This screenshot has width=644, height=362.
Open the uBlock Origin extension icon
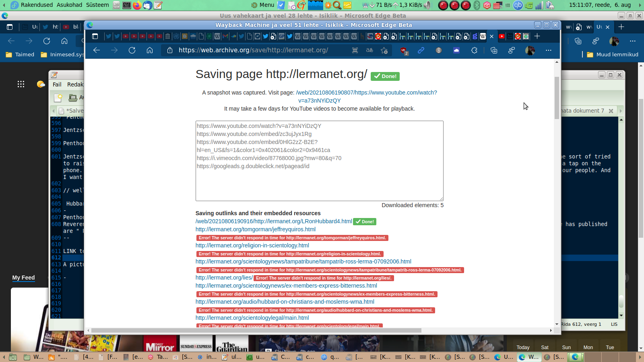(x=404, y=51)
